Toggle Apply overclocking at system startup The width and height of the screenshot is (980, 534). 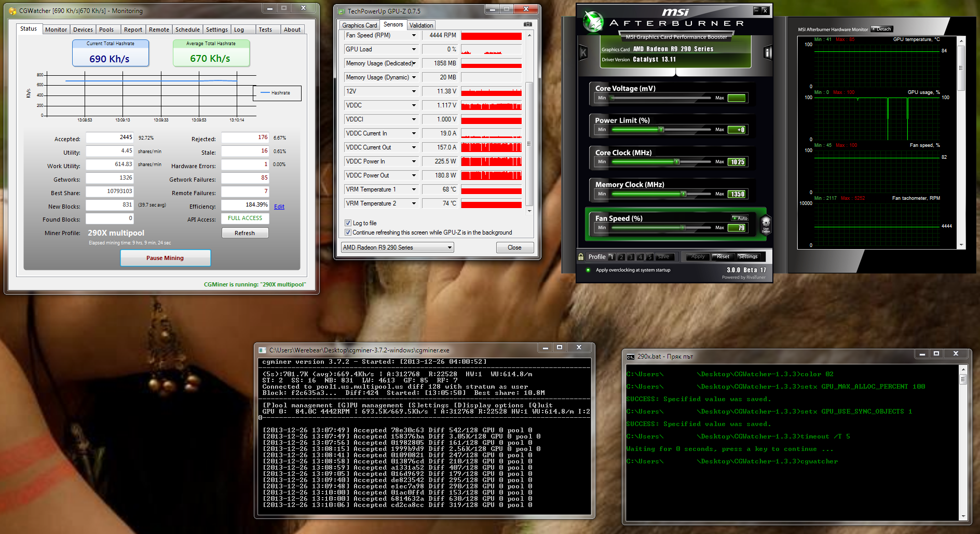coord(588,270)
